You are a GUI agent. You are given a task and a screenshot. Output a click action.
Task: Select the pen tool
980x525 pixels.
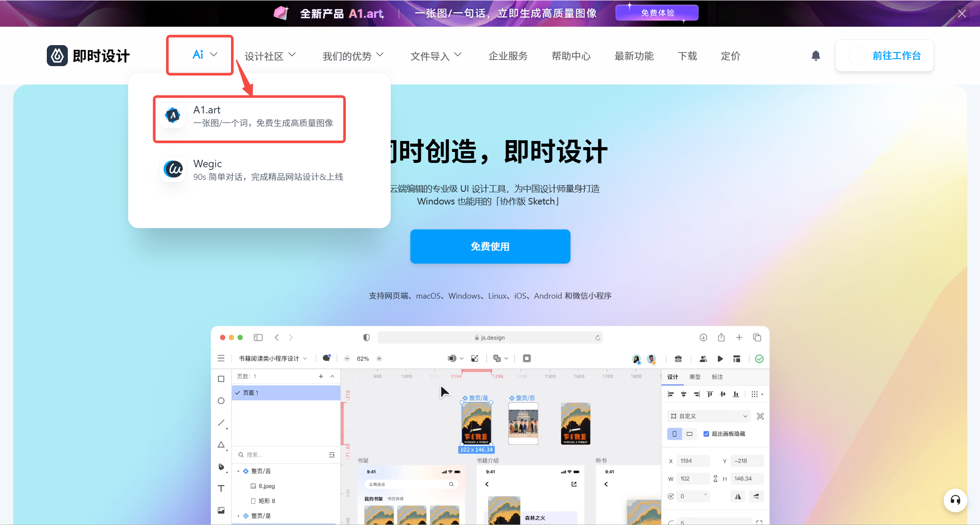pyautogui.click(x=221, y=467)
